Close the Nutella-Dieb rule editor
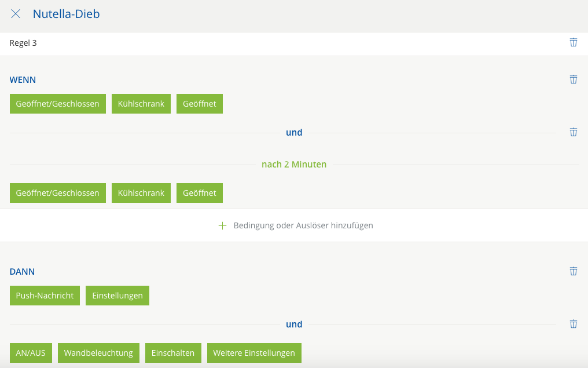The height and width of the screenshot is (368, 588). (16, 14)
